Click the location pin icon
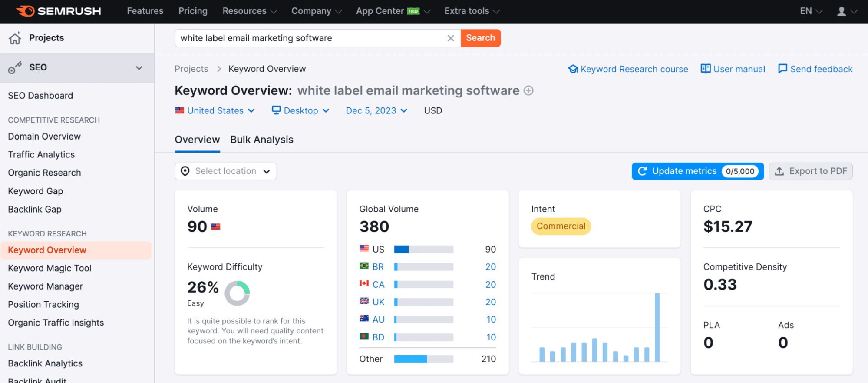The height and width of the screenshot is (383, 868). click(185, 171)
